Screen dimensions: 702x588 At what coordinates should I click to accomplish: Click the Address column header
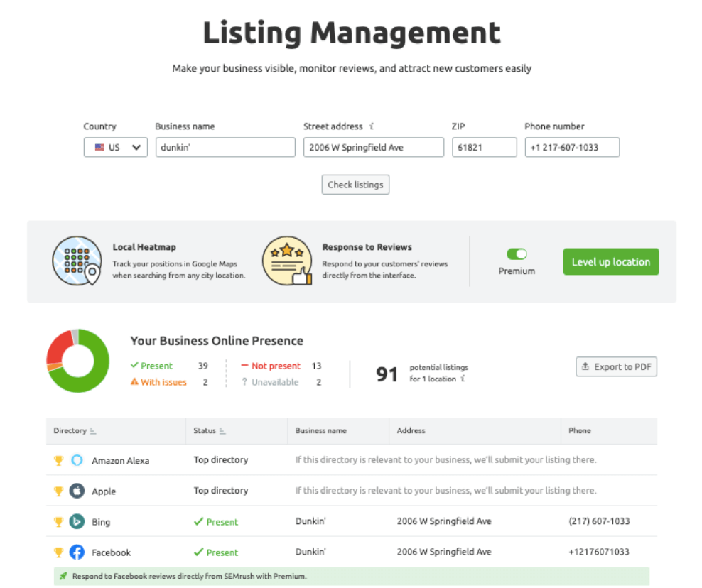tap(411, 430)
